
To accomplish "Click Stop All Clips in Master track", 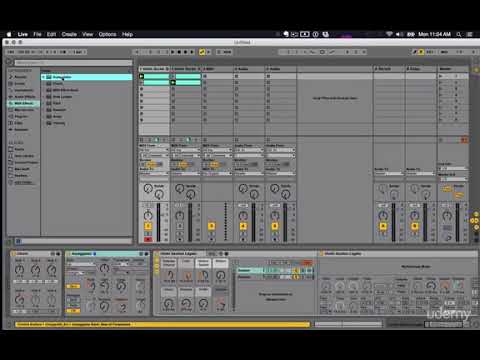I will 441,140.
